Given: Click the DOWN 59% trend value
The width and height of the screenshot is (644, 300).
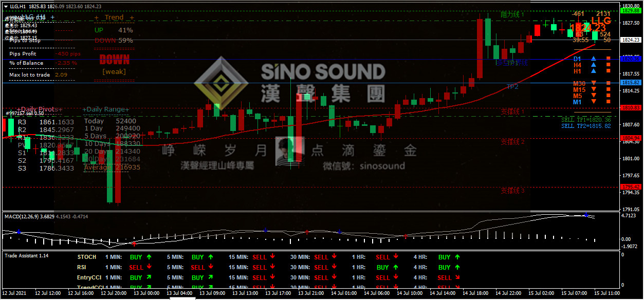Looking at the screenshot, I should tap(114, 40).
